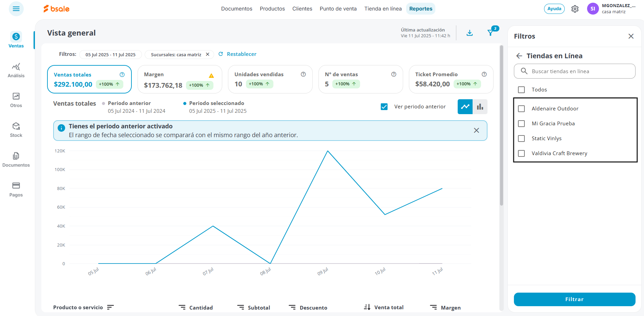644x316 pixels.
Task: Dismiss the periodo anterior info banner
Action: click(x=476, y=130)
